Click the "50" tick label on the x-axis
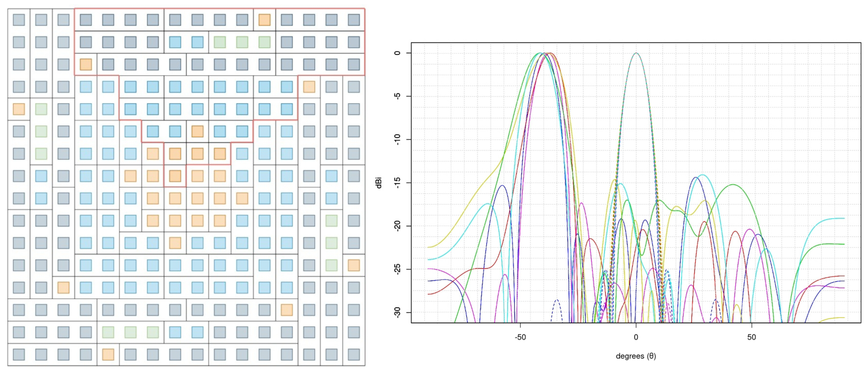868x374 pixels. pyautogui.click(x=751, y=337)
